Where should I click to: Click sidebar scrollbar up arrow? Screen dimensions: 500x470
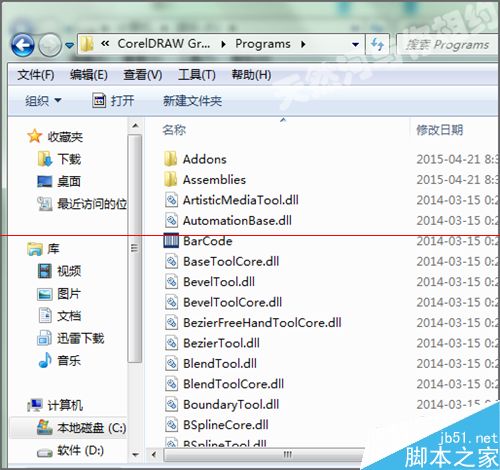(135, 126)
